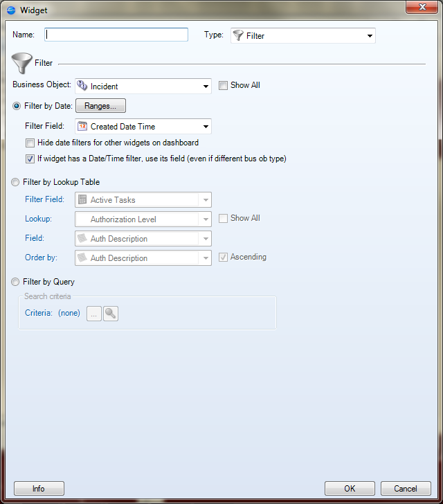Click the Incident business object icon
The height and width of the screenshot is (504, 443).
(x=82, y=86)
